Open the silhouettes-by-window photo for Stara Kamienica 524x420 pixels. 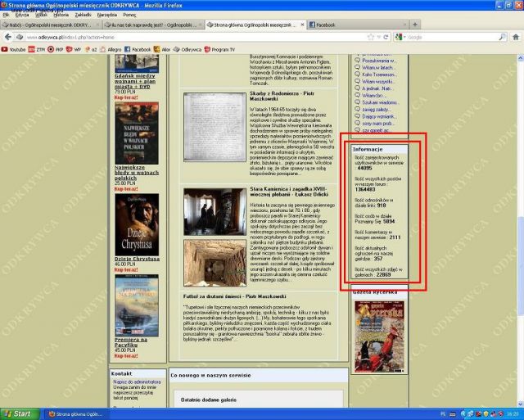[215, 212]
